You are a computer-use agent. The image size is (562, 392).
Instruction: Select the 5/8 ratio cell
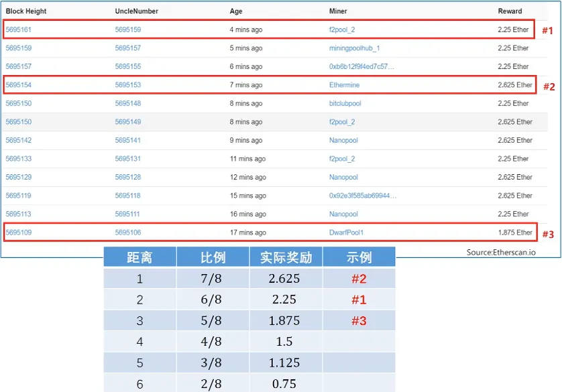click(213, 320)
